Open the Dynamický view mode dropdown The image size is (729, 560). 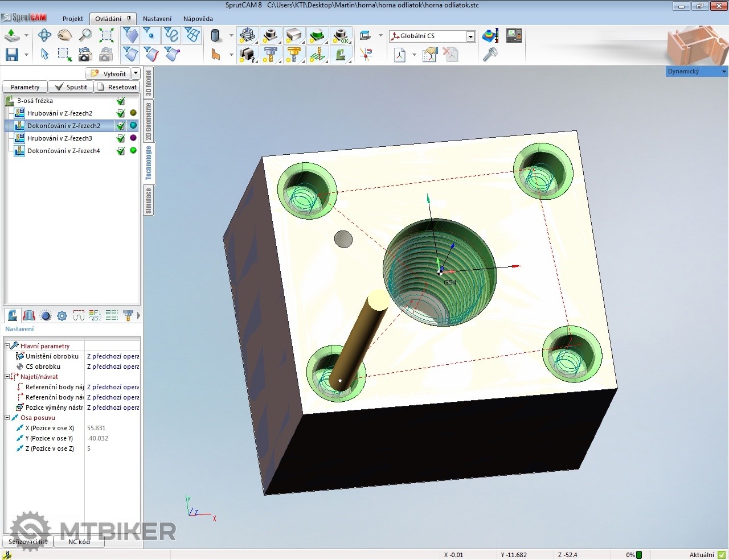(x=724, y=72)
